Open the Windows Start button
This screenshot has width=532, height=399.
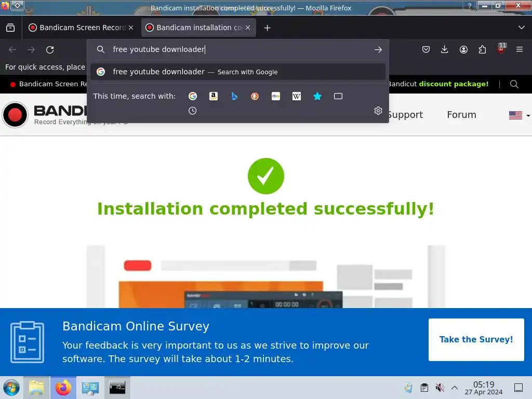(x=11, y=388)
